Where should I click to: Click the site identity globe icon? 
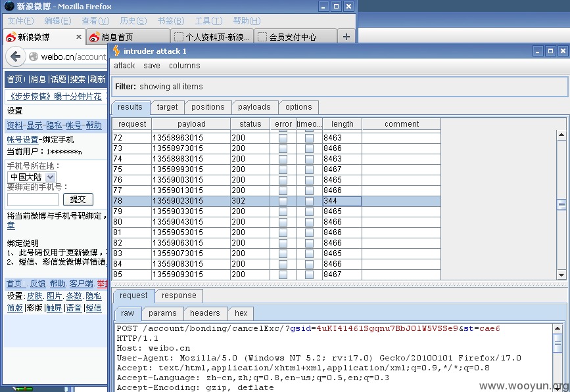click(x=34, y=56)
